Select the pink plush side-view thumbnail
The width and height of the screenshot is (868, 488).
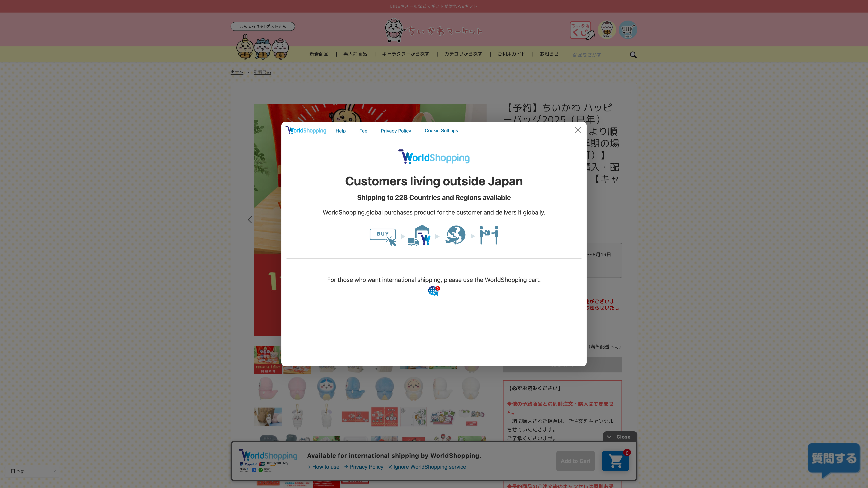pyautogui.click(x=268, y=388)
